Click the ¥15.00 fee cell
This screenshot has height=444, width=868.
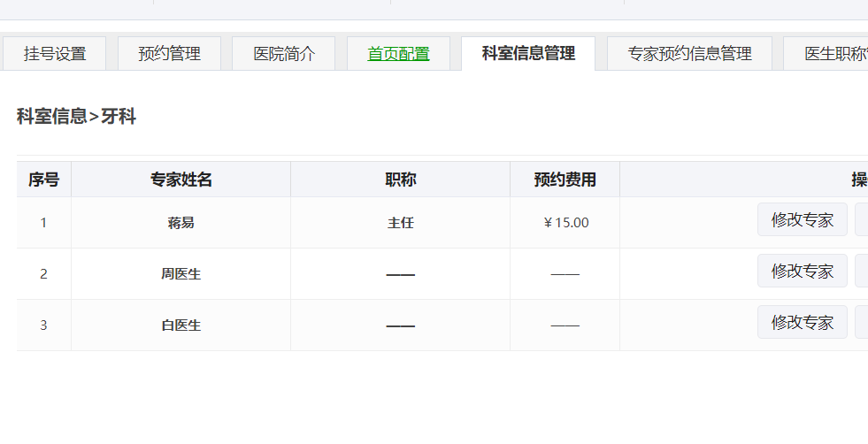click(565, 223)
